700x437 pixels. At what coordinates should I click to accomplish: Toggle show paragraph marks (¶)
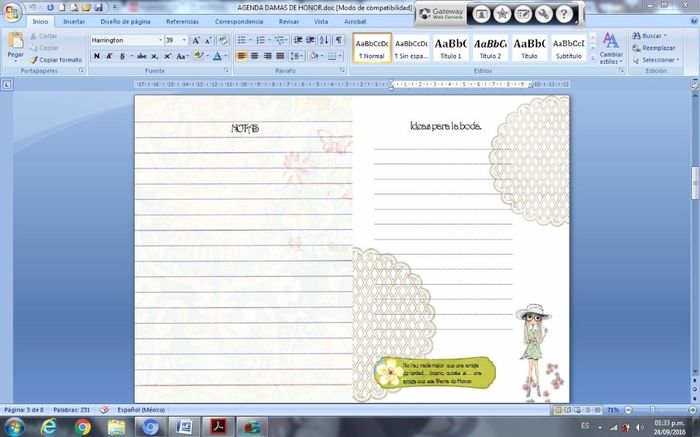(x=339, y=41)
